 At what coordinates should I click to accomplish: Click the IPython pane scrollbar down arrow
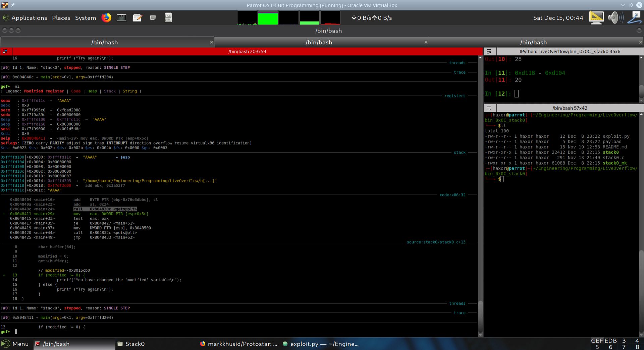[x=641, y=100]
